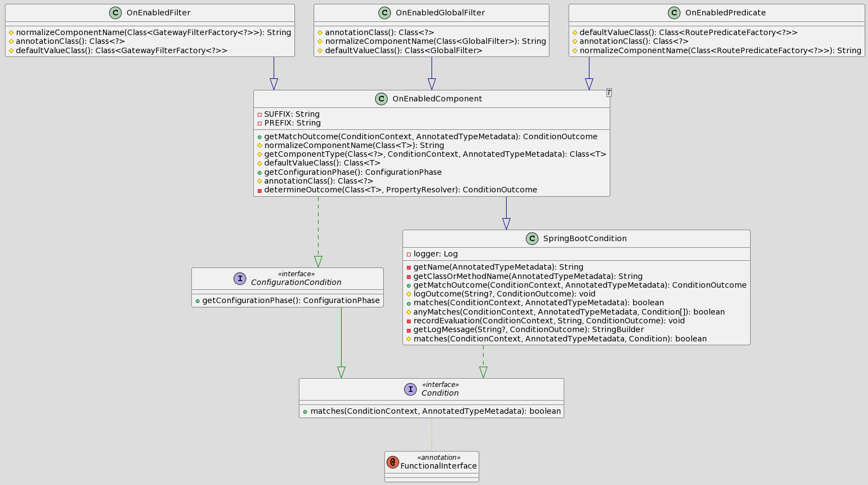Image resolution: width=868 pixels, height=485 pixels.
Task: Select getConfigurationPhase in ConfigurationCondition interface
Action: coord(290,300)
